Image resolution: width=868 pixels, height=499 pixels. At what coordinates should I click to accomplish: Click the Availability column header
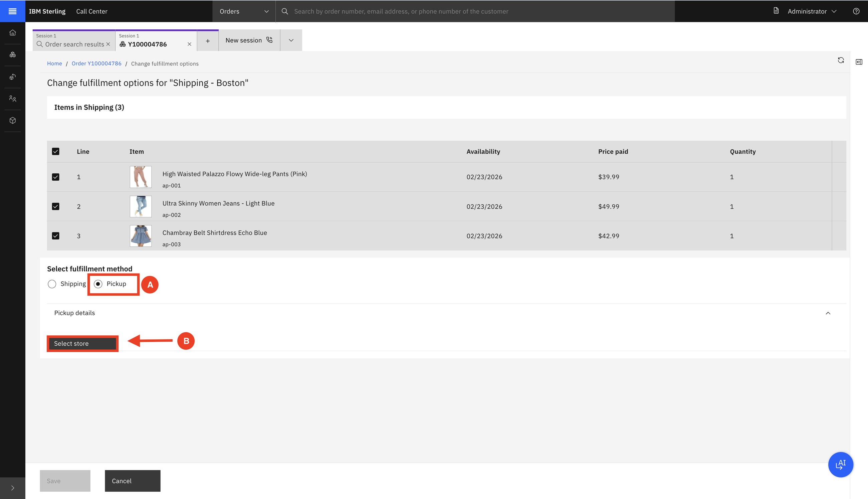point(483,152)
